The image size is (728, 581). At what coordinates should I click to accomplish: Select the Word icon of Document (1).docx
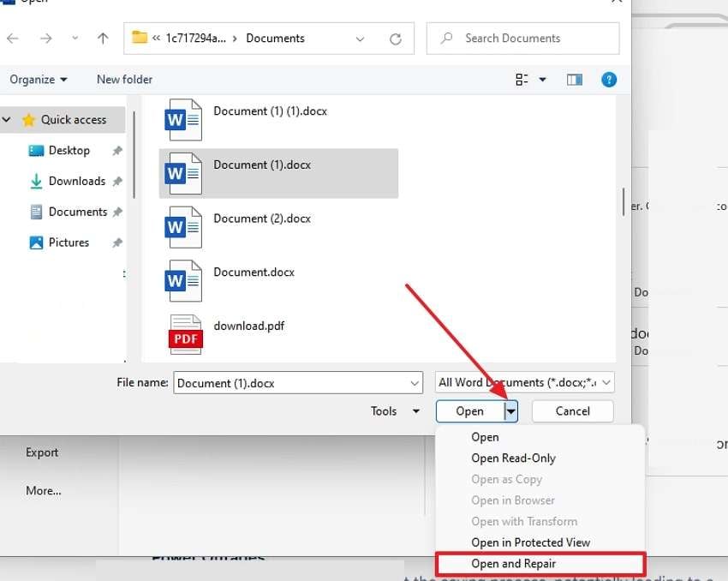(x=183, y=174)
